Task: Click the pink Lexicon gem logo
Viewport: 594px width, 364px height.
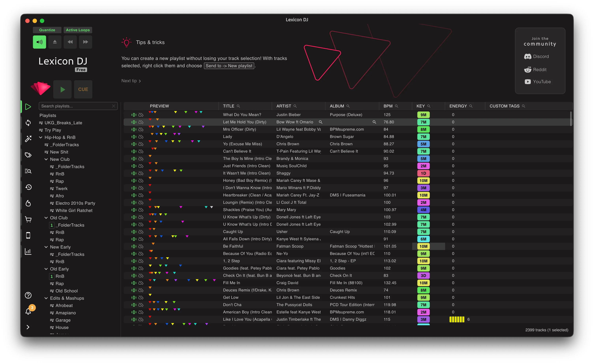Action: coord(41,88)
